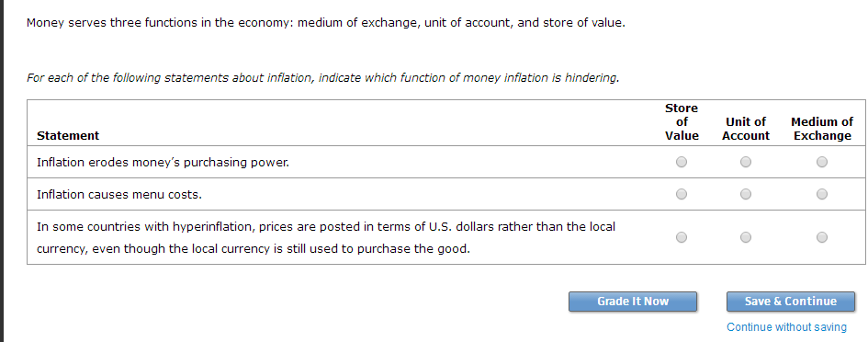
Task: Choose Medium of Exchange for menu costs row
Action: [822, 194]
